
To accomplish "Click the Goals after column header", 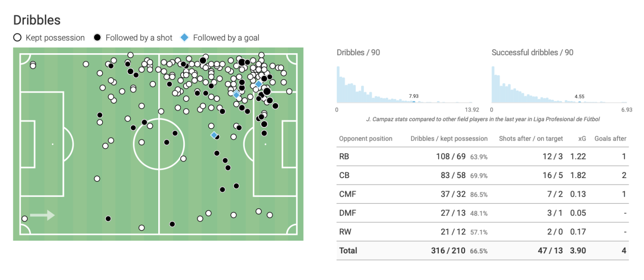I will point(610,139).
